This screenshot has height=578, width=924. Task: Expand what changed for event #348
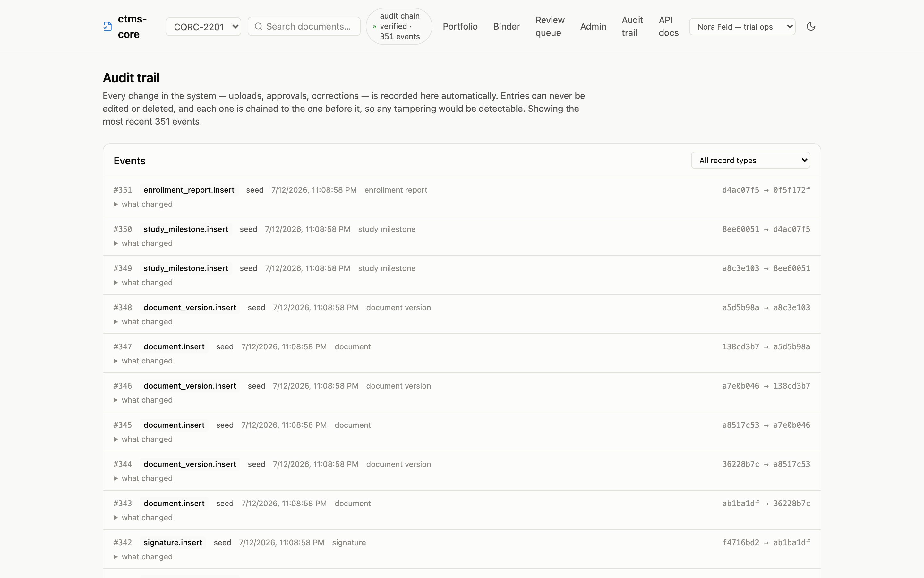coord(143,322)
